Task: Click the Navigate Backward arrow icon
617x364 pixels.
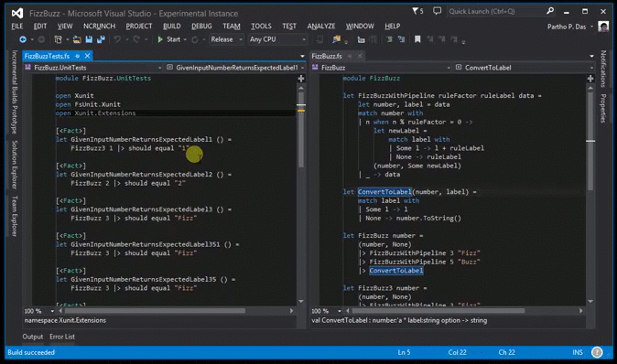Action: [23, 39]
